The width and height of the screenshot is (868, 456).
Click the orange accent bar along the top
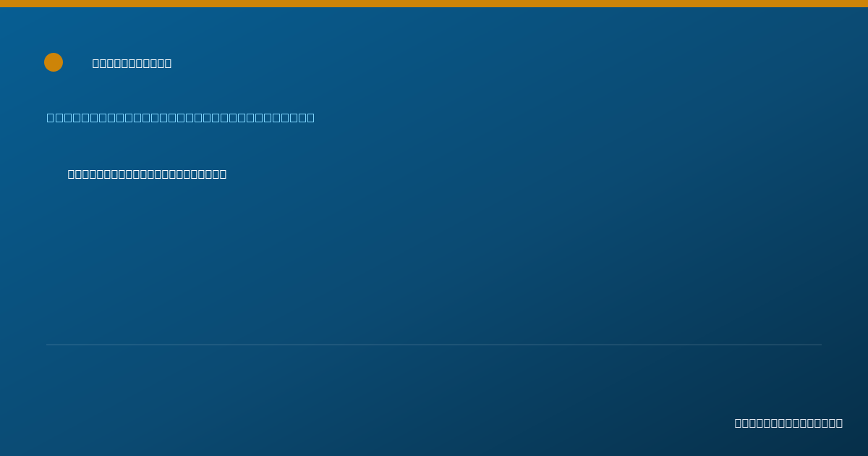(434, 4)
